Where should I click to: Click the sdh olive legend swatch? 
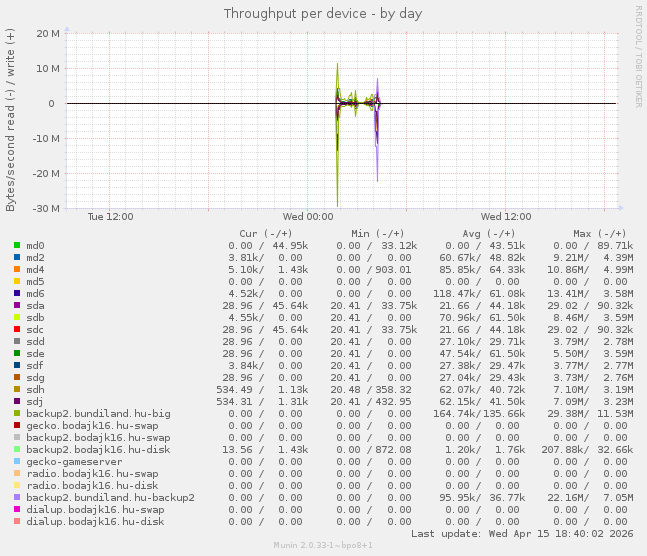(x=17, y=389)
